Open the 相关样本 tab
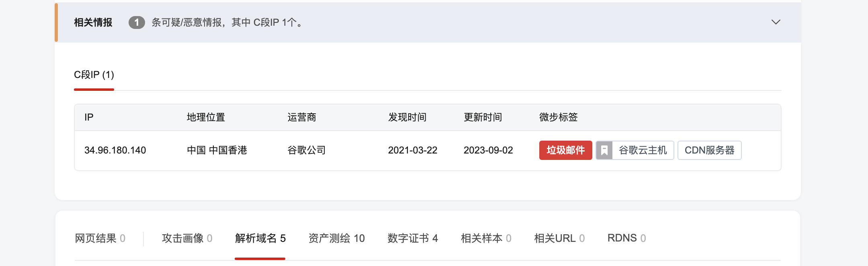This screenshot has height=266, width=868. [x=486, y=238]
